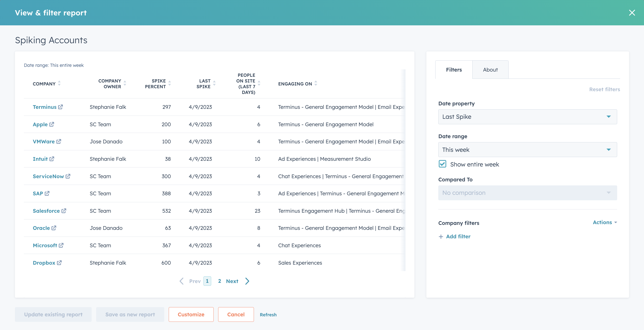The width and height of the screenshot is (644, 330).
Task: Open the Dropbox company link
Action: [x=44, y=263]
